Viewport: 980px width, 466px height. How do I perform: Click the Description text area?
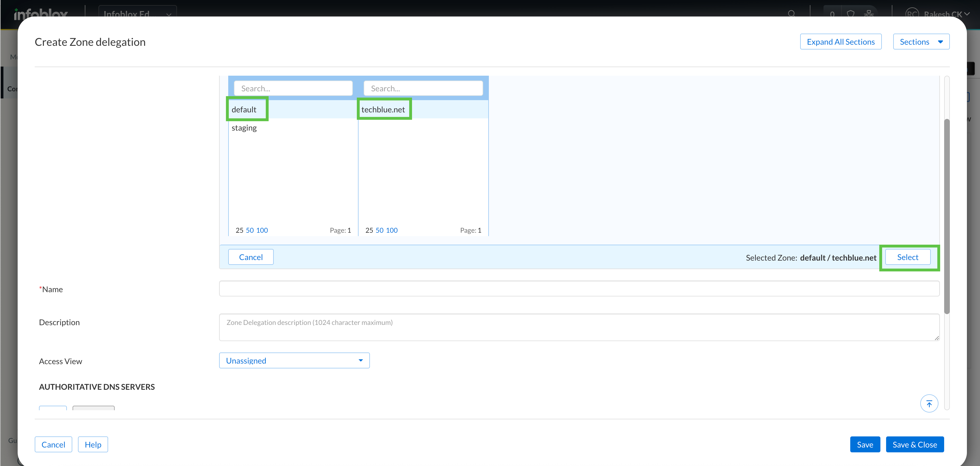coord(579,327)
